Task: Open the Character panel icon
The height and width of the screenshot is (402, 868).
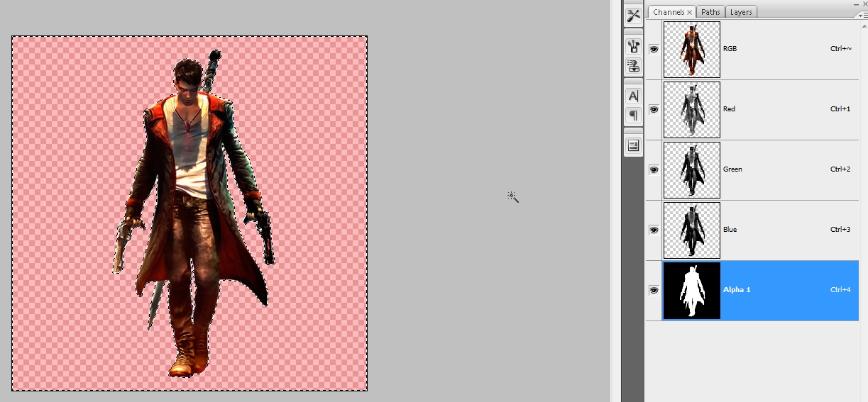Action: point(633,95)
